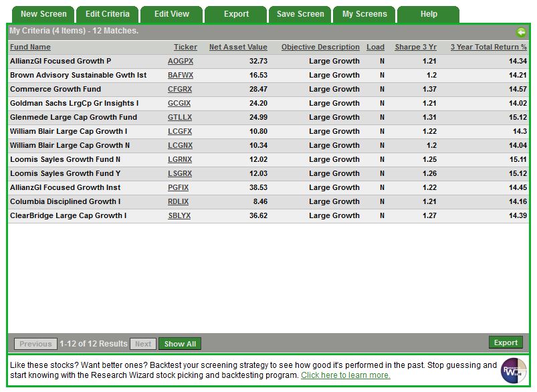Image resolution: width=537 pixels, height=392 pixels.
Task: Sort by Load column header
Action: (375, 47)
